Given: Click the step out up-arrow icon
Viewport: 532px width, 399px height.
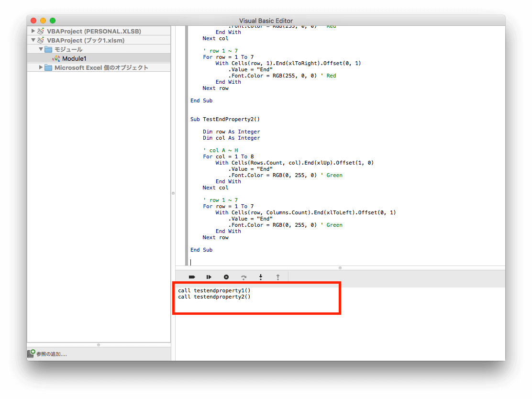Looking at the screenshot, I should (278, 277).
